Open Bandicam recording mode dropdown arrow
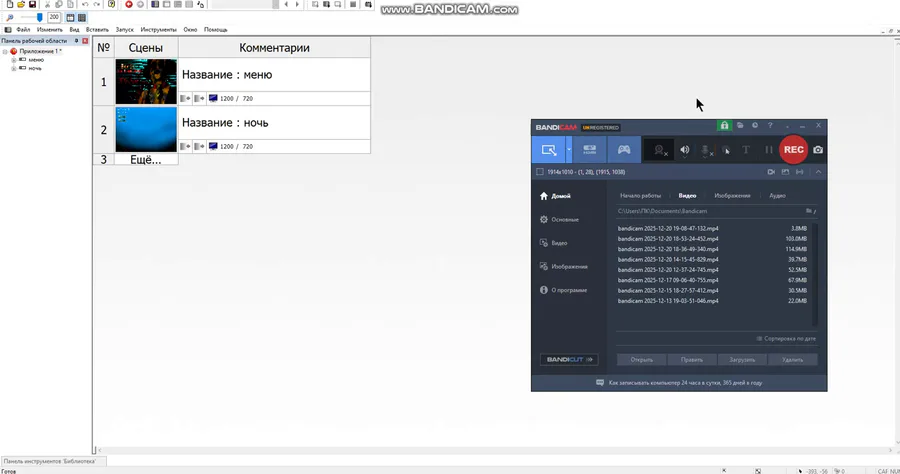 click(x=569, y=150)
